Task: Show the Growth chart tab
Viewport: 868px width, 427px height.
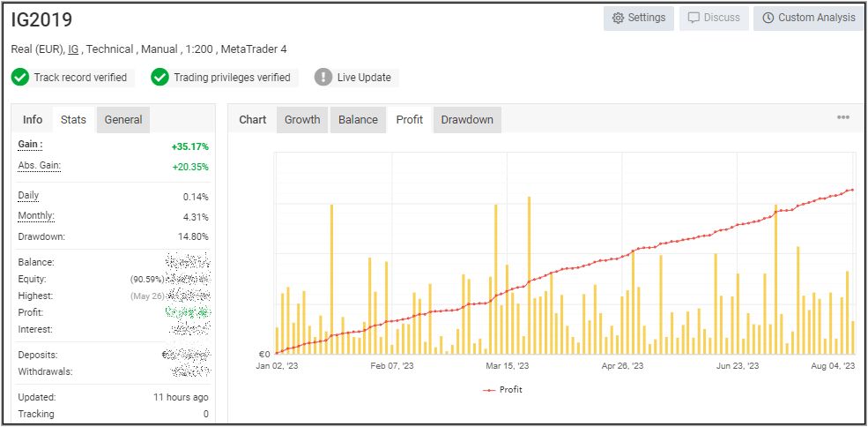Action: pos(302,120)
